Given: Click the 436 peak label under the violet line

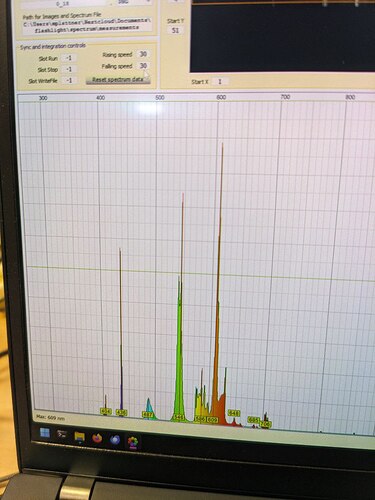Looking at the screenshot, I should tap(121, 412).
